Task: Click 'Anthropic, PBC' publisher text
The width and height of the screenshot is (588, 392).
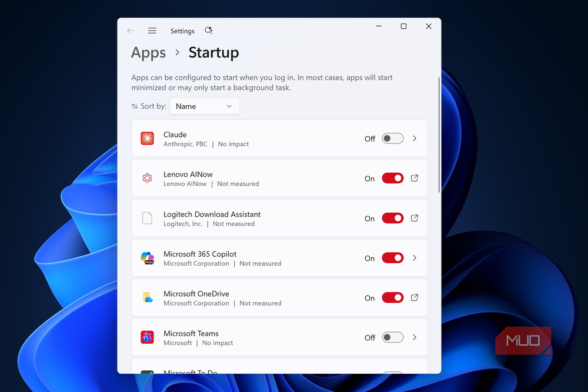Action: (185, 144)
